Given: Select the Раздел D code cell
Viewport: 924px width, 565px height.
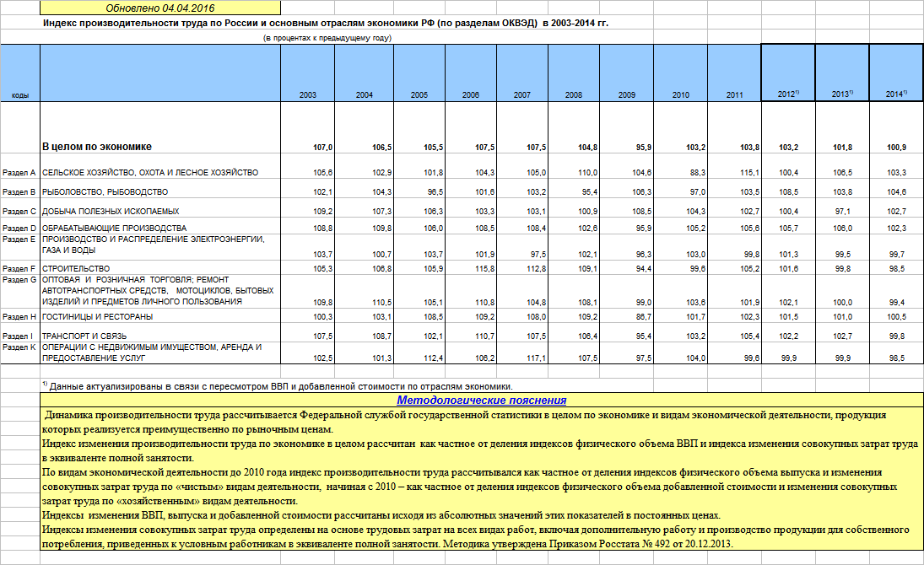Looking at the screenshot, I should 19,228.
